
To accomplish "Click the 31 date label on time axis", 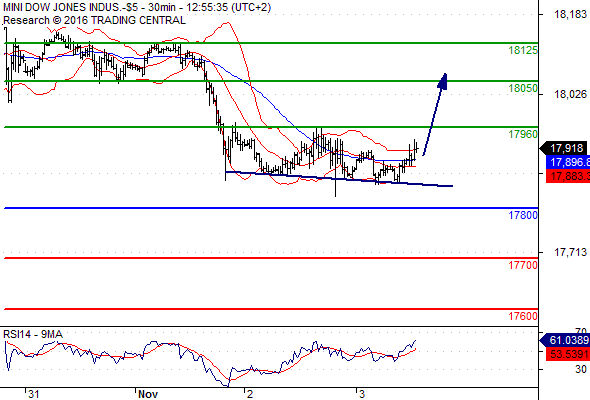I will 33,394.
